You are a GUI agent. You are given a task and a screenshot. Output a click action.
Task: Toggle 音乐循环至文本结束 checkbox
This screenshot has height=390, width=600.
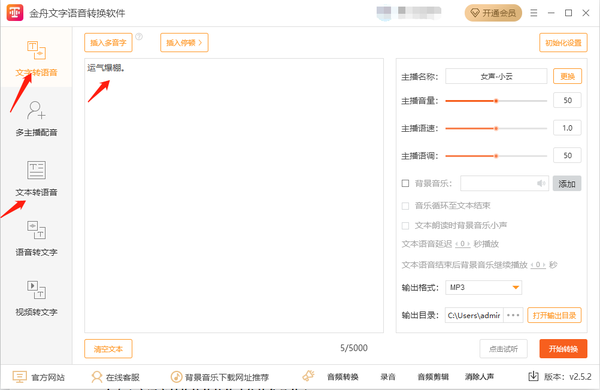tap(405, 206)
